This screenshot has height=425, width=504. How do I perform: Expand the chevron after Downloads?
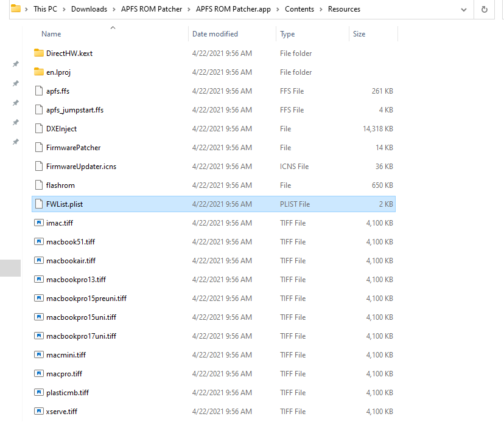pyautogui.click(x=114, y=9)
